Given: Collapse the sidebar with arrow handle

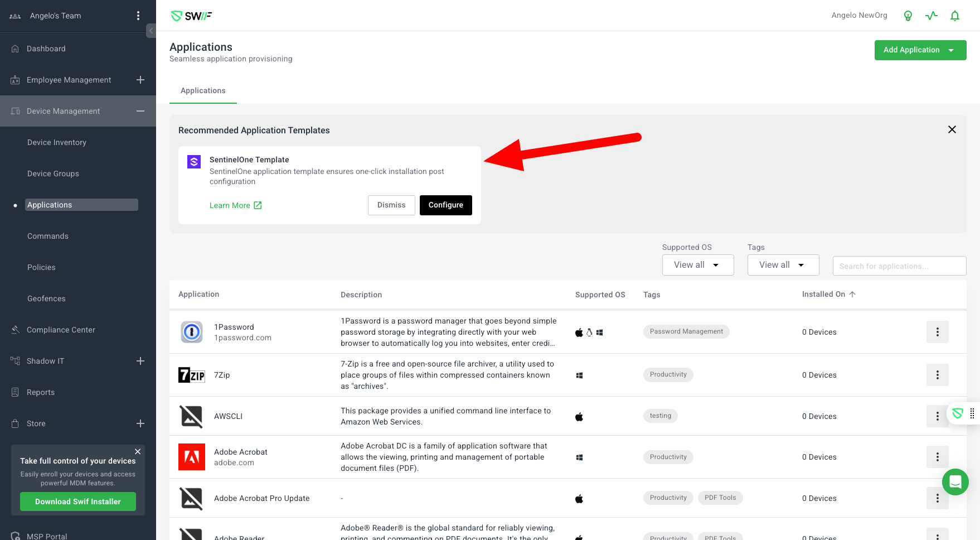Looking at the screenshot, I should pos(151,31).
